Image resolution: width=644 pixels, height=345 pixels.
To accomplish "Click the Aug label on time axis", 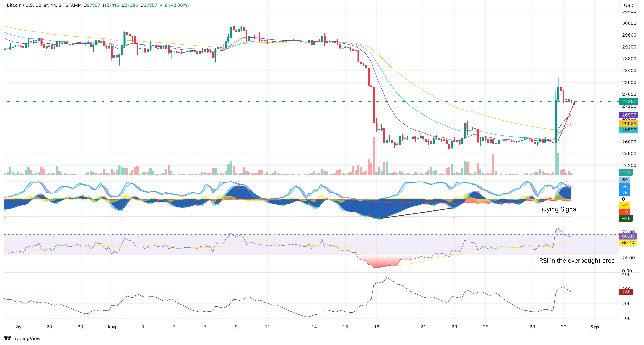I will pyautogui.click(x=112, y=327).
